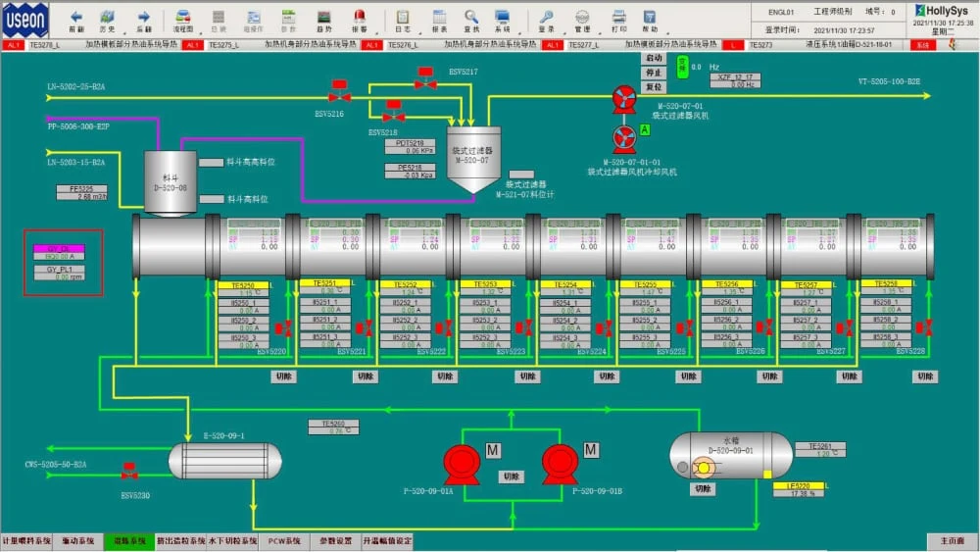
Task: Toggle green A indicator beside cooling fan
Action: tap(645, 130)
